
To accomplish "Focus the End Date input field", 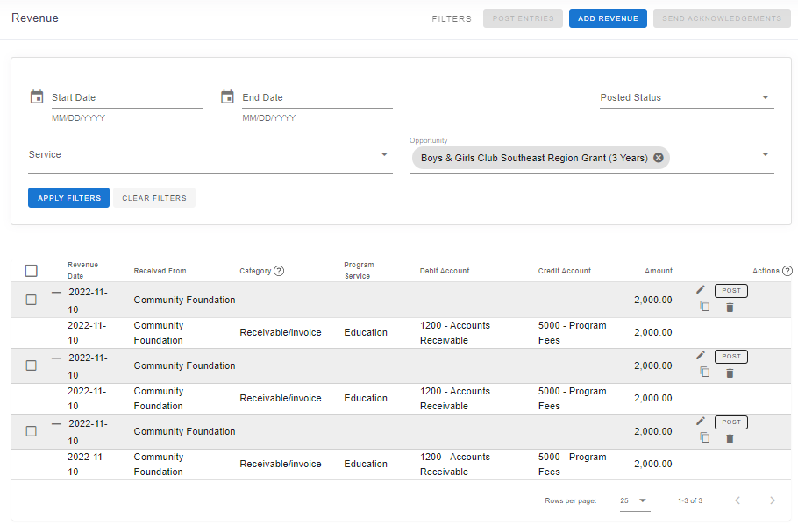I will tap(317, 97).
